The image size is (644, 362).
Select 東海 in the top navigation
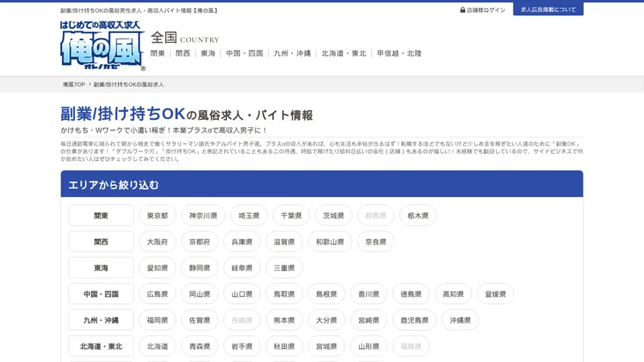[x=208, y=53]
